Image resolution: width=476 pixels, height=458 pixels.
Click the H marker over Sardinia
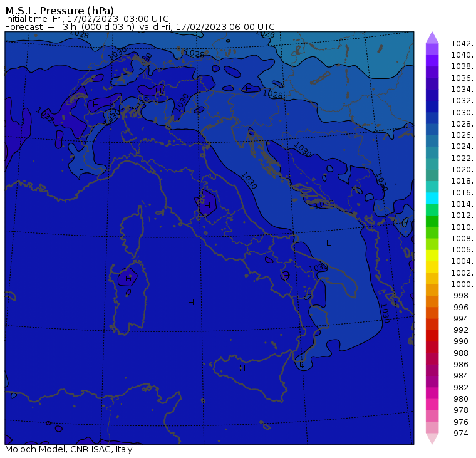coord(128,279)
